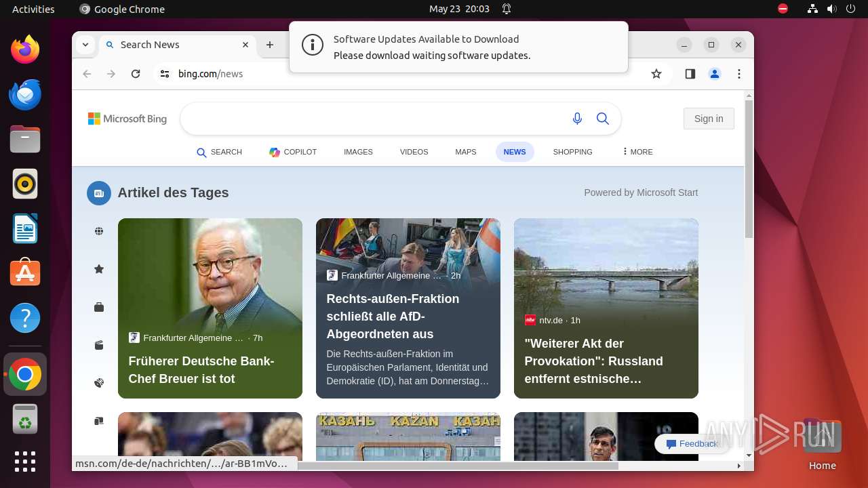Switch to IMAGES tab
The height and width of the screenshot is (488, 868).
(x=358, y=152)
